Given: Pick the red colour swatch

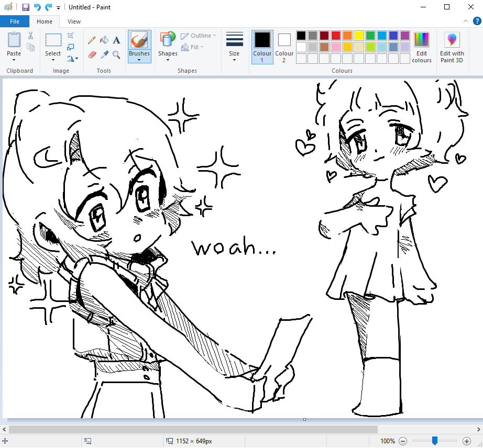Looking at the screenshot, I should (x=336, y=36).
